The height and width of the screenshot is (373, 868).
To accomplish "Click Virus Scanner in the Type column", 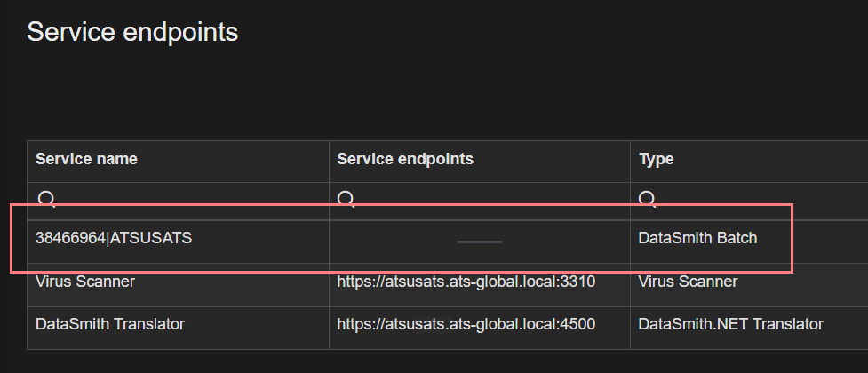I will 688,282.
